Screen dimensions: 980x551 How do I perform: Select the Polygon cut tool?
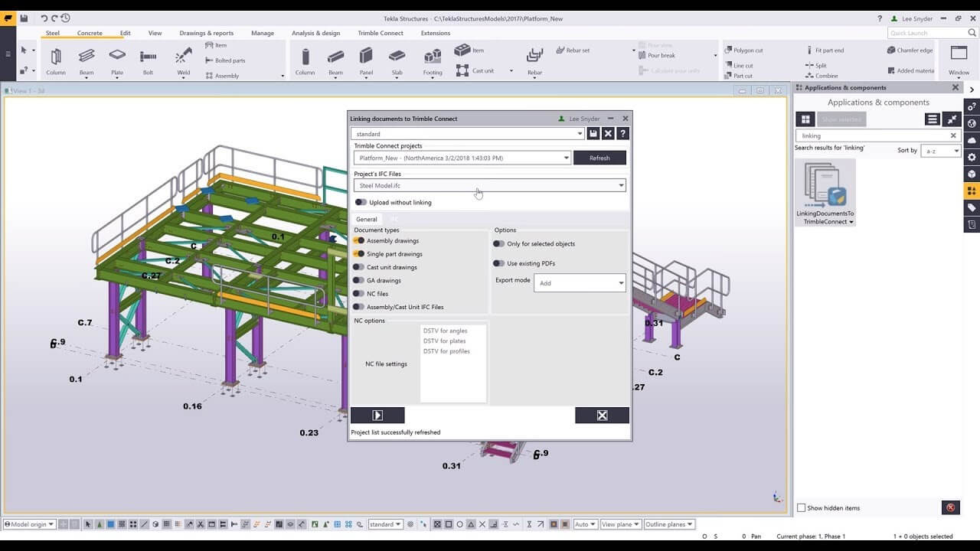coord(743,51)
